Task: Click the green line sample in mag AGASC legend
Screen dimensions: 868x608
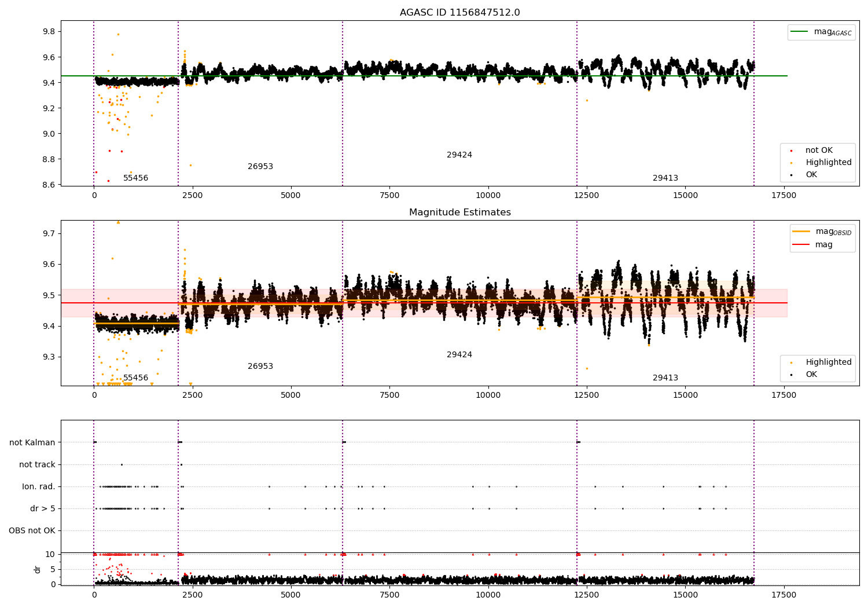Action: coord(800,32)
